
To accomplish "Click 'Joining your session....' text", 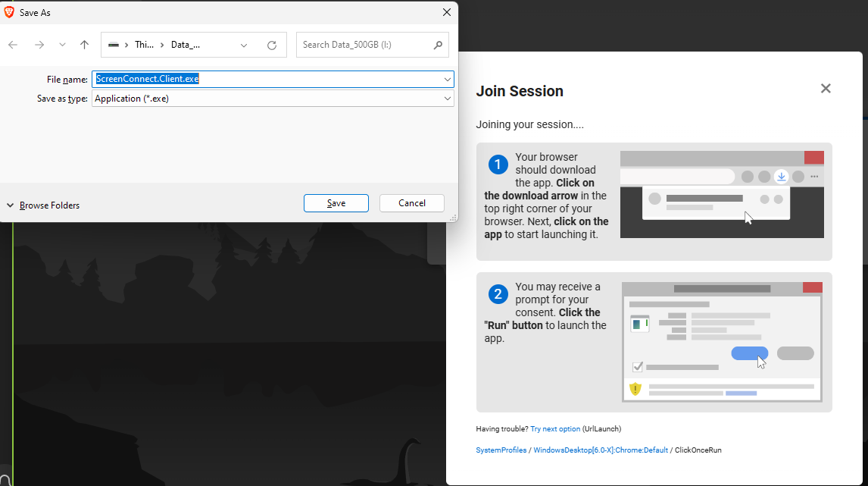I will [x=529, y=124].
